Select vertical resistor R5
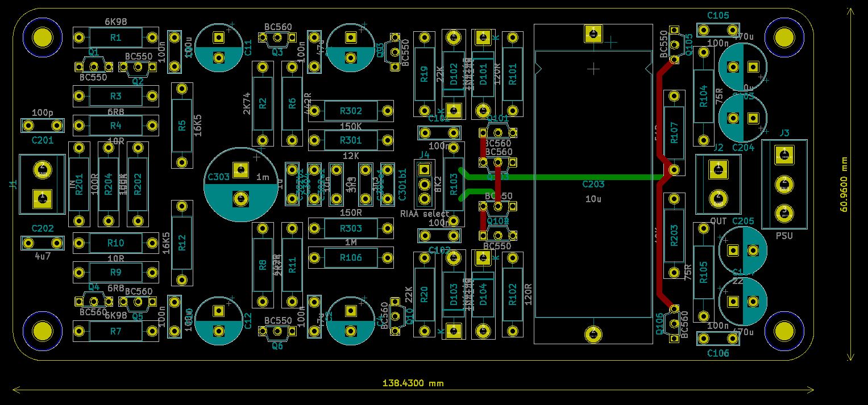 [x=182, y=126]
